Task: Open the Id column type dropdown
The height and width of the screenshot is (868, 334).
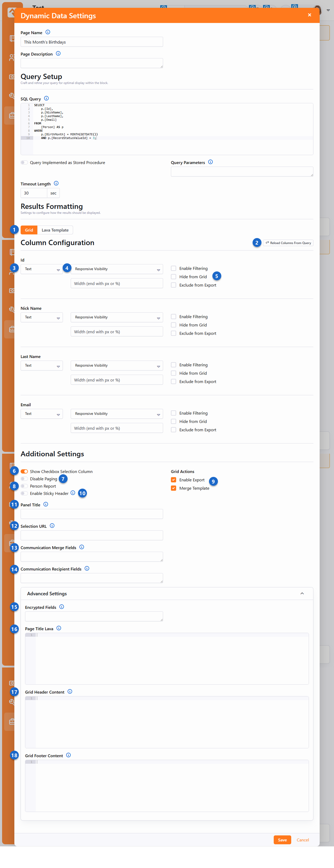Action: [x=41, y=269]
